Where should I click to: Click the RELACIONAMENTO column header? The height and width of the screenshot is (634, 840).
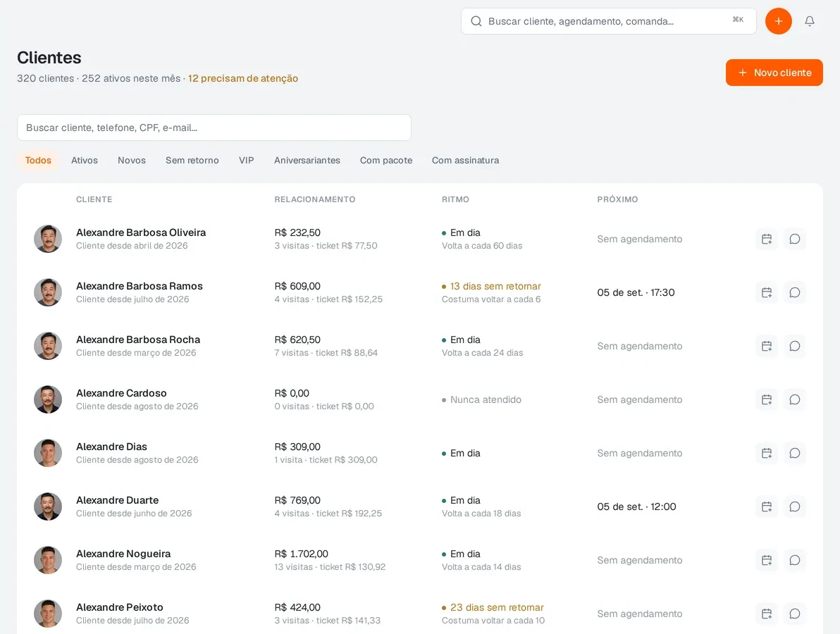(315, 199)
